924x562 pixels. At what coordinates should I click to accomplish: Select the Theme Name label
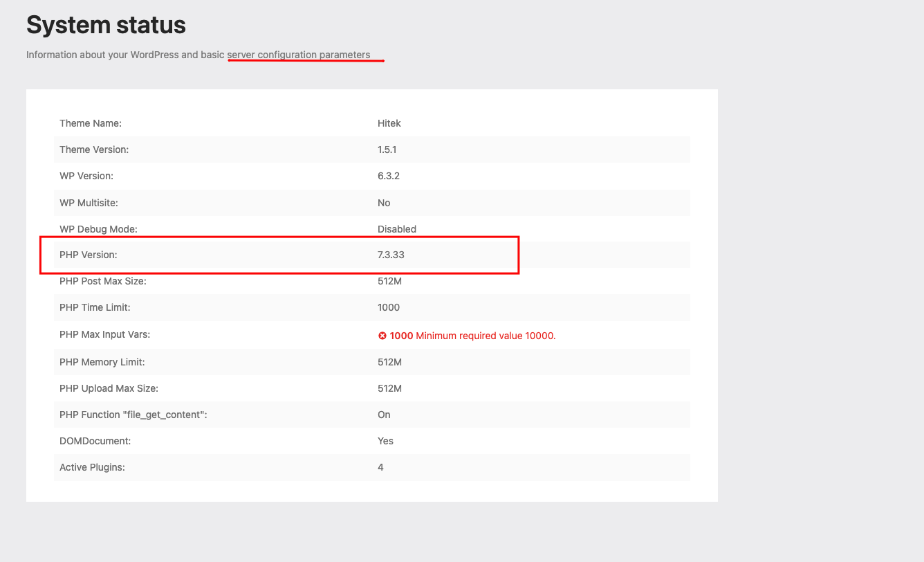click(x=91, y=123)
